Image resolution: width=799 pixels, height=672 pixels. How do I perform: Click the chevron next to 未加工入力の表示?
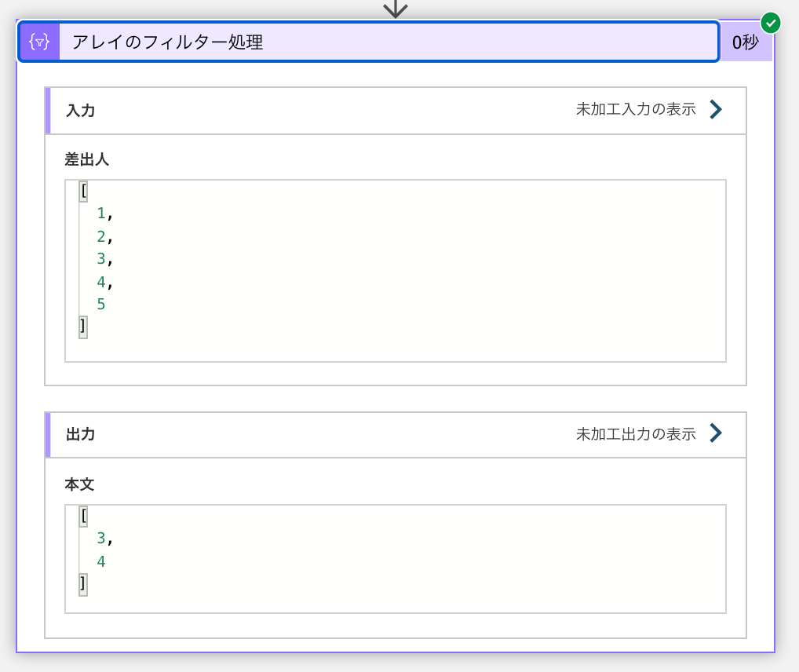[716, 109]
